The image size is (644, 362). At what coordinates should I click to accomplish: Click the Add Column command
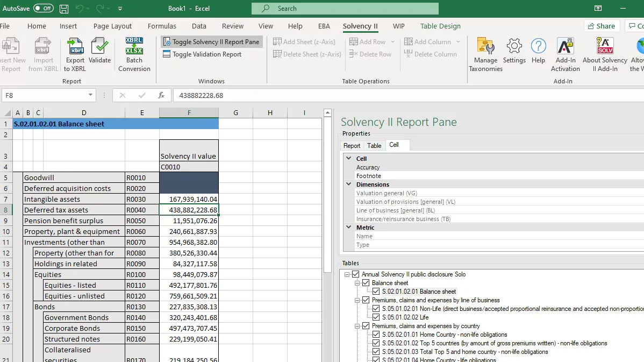(x=427, y=42)
